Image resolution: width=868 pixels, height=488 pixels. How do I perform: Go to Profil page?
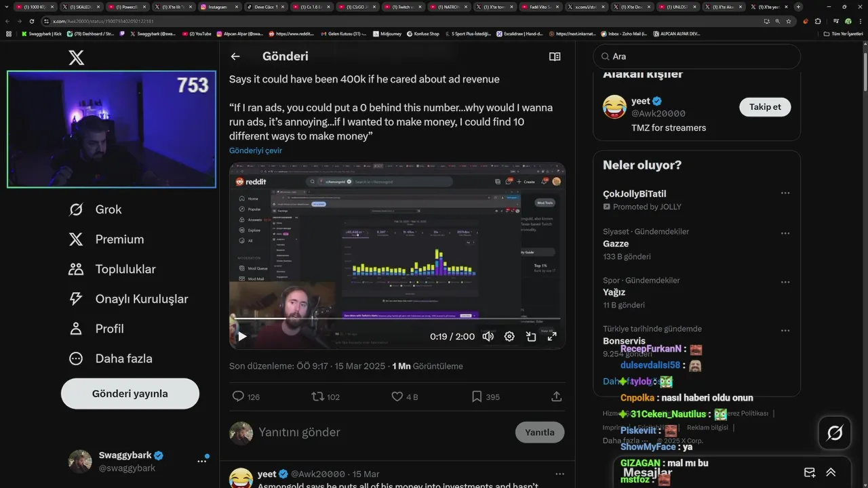[x=96, y=329]
